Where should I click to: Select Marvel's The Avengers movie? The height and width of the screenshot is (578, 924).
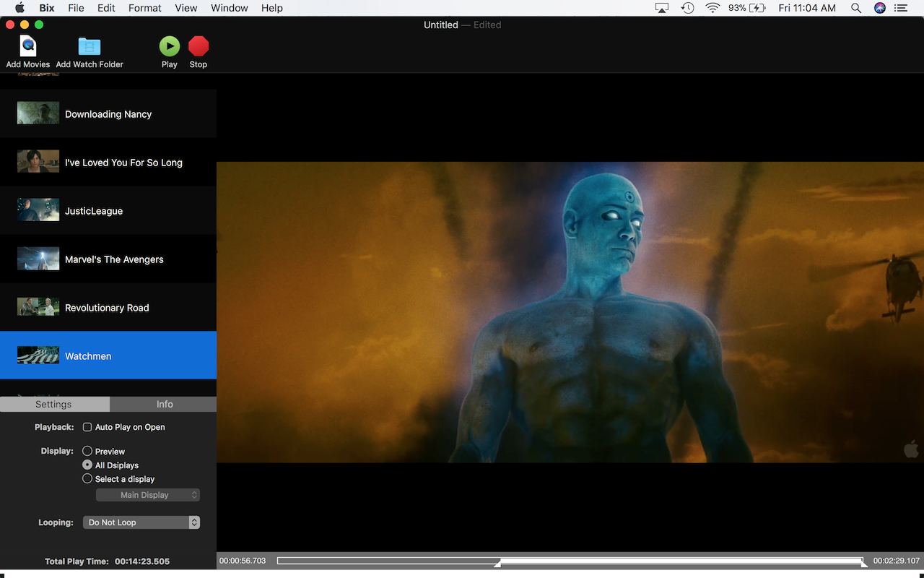(108, 259)
